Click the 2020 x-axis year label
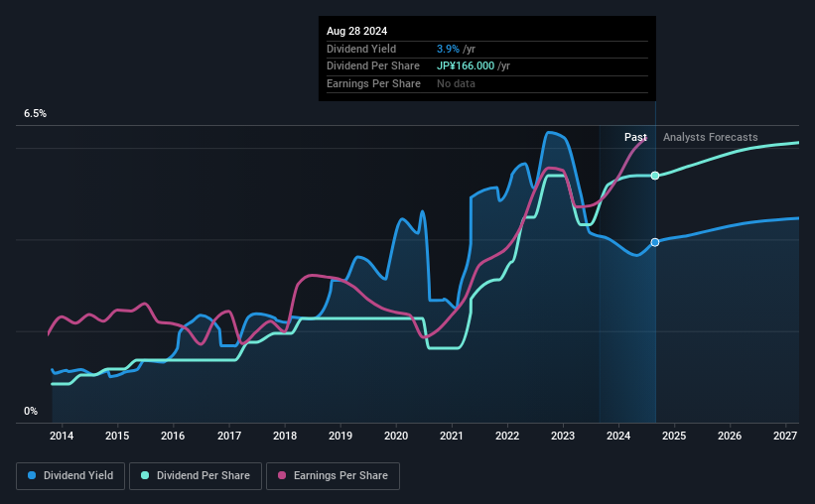Screen dimensions: 815x504 pos(396,436)
